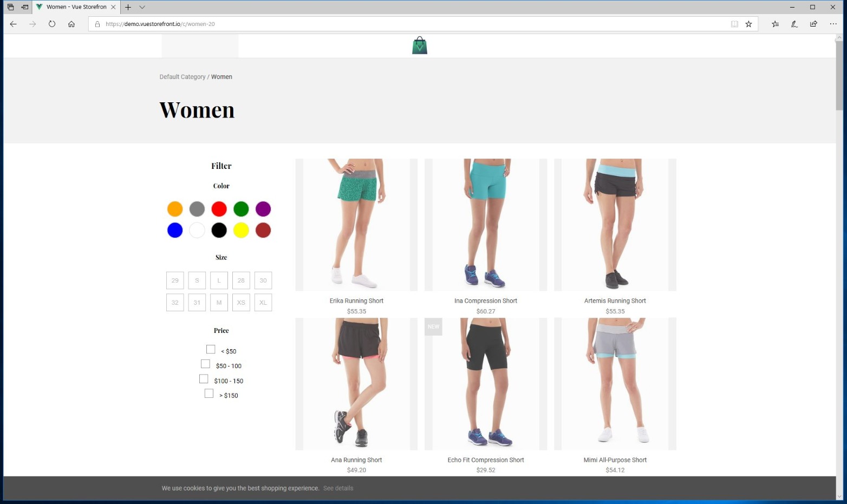
Task: Open the Artemis Running Short product image
Action: coord(615,225)
